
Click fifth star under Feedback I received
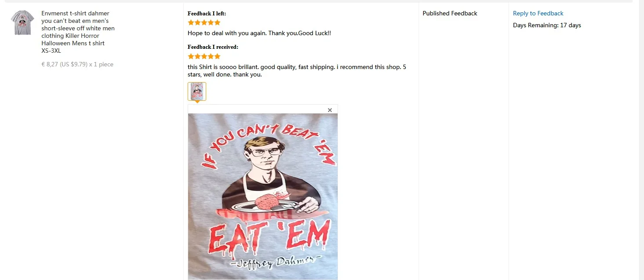tap(217, 56)
